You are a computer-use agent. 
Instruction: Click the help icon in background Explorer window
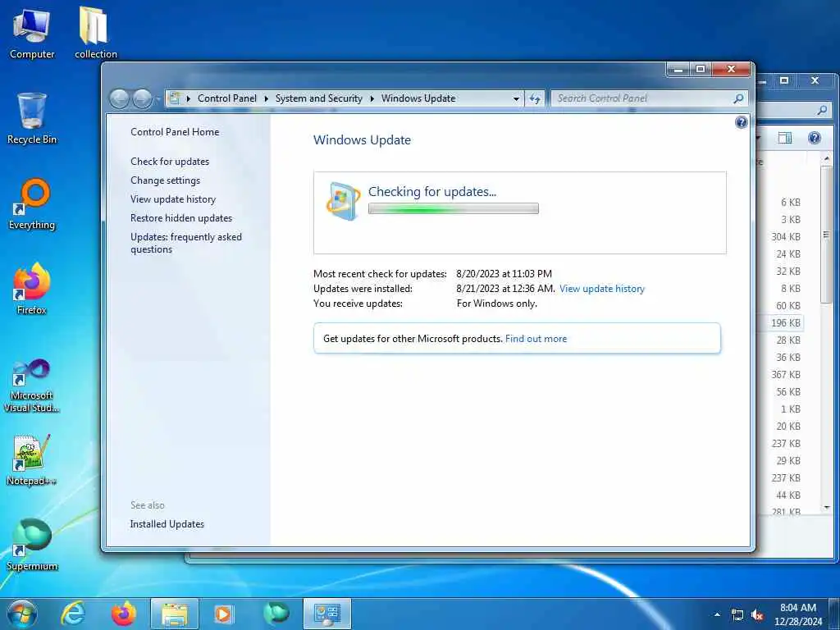[815, 138]
